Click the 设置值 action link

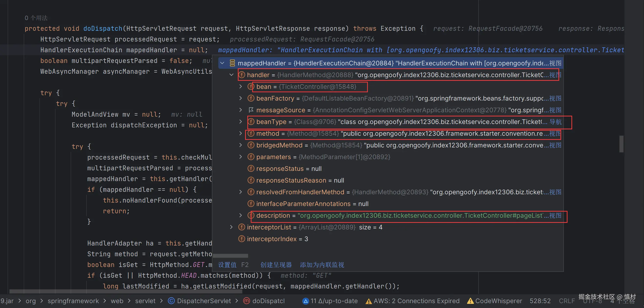click(227, 265)
